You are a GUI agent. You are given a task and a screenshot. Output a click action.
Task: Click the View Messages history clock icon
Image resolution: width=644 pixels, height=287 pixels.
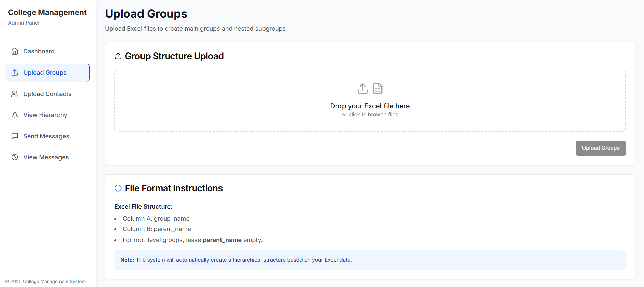15,157
